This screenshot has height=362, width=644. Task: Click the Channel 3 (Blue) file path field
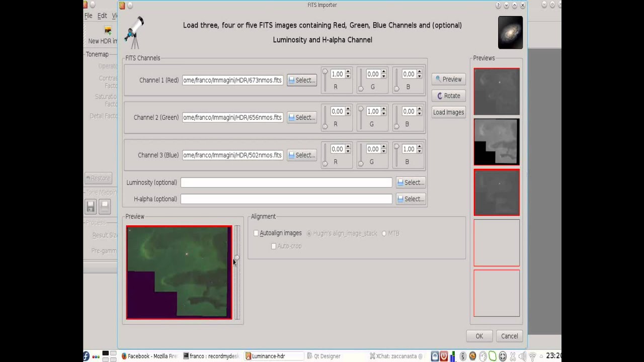(x=232, y=155)
